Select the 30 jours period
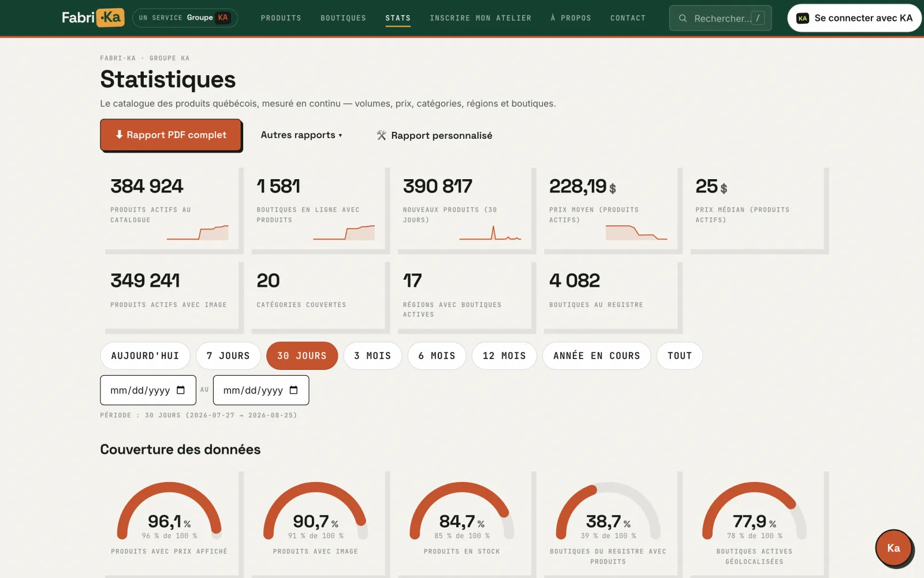This screenshot has width=924, height=578. tap(302, 355)
